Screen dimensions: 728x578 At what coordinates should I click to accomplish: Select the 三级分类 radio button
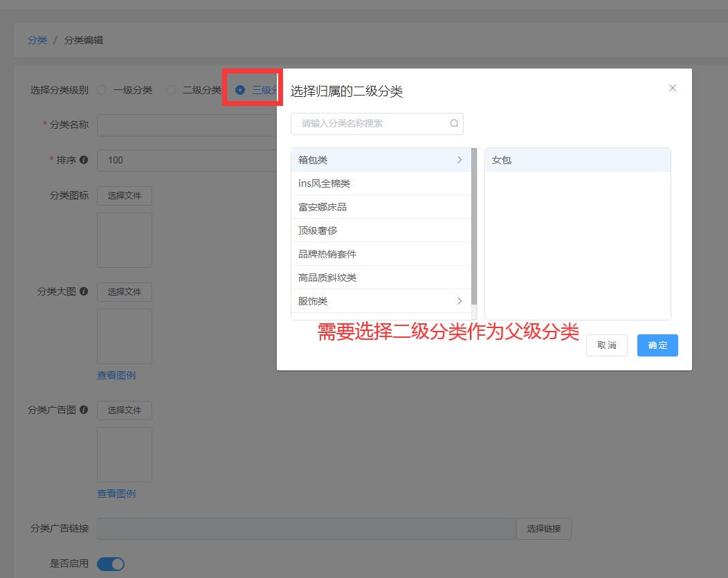[x=240, y=90]
